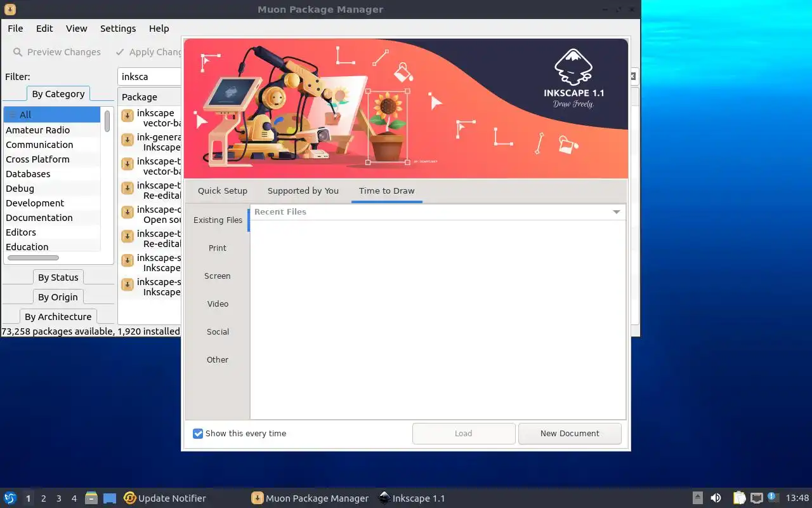This screenshot has width=812, height=508.
Task: Select the By Origin filter tab
Action: (58, 297)
